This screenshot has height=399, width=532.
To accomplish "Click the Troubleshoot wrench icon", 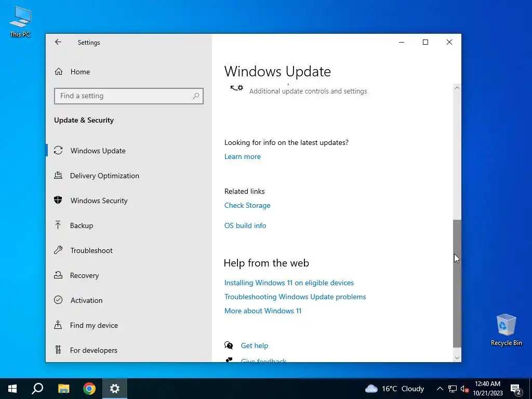I will point(58,250).
